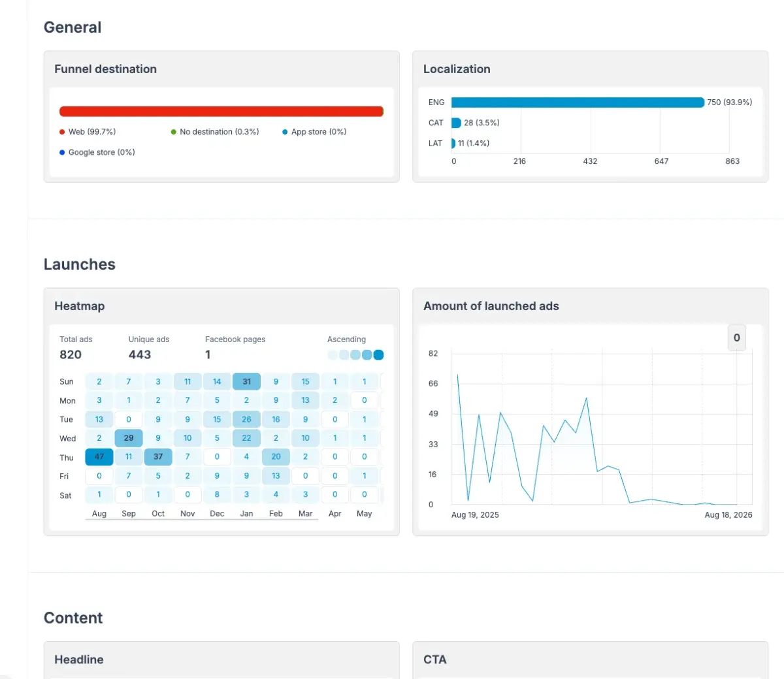Click the Tuesday February heatmap cell 16
The height and width of the screenshot is (679, 784).
tap(276, 419)
